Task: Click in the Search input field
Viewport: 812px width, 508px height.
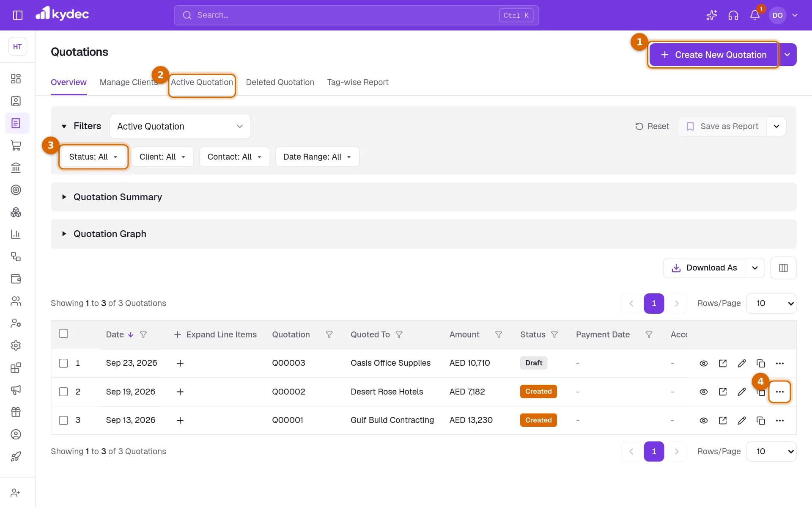Action: click(356, 15)
